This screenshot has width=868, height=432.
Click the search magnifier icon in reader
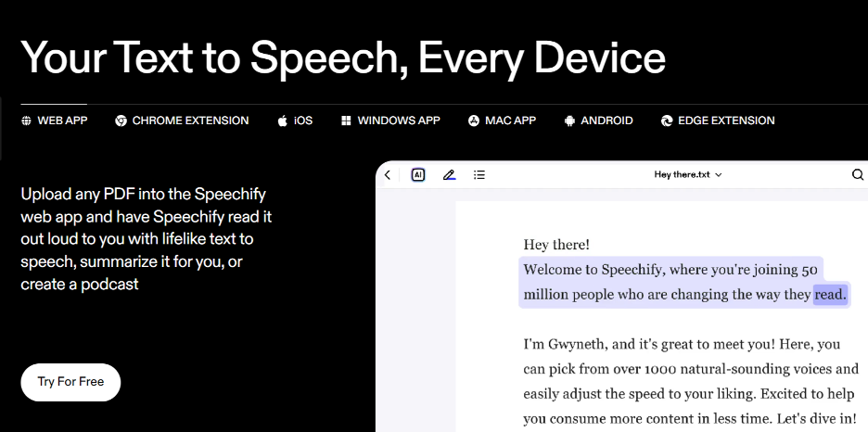coord(858,175)
